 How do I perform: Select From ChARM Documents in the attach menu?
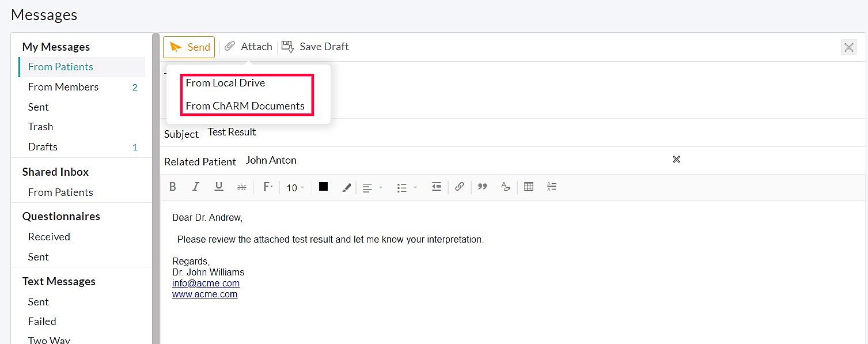click(245, 105)
